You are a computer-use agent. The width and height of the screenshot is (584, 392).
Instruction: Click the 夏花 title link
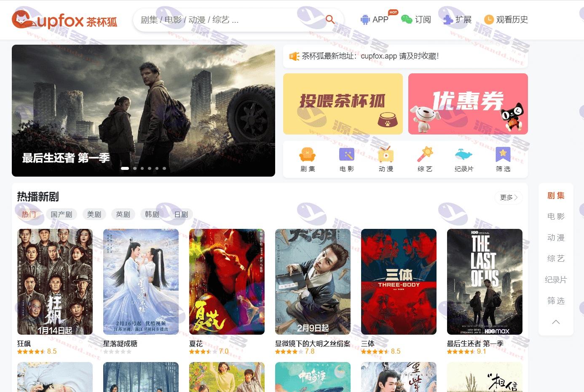[196, 344]
